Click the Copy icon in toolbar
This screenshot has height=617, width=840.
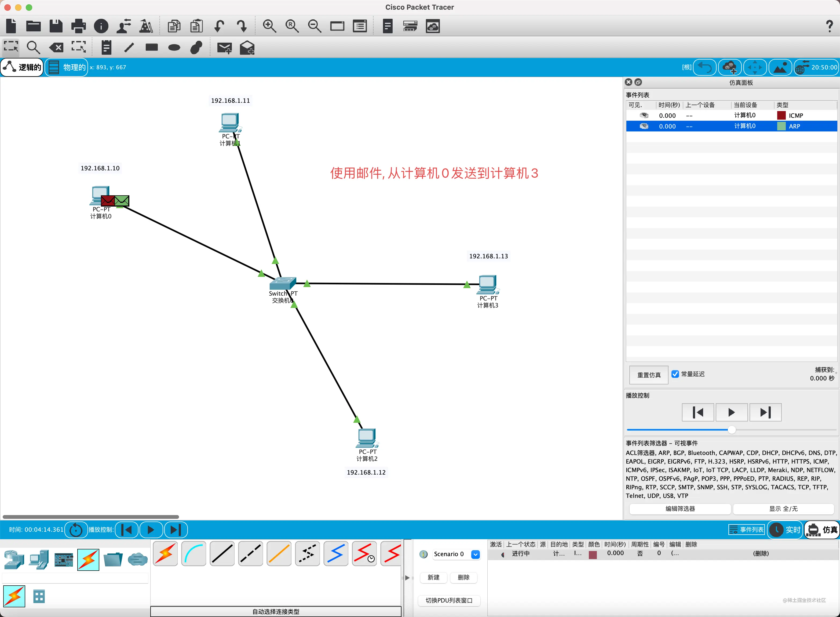[174, 26]
